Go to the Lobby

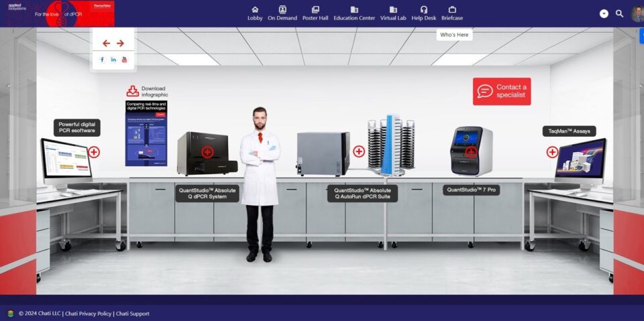pyautogui.click(x=255, y=13)
